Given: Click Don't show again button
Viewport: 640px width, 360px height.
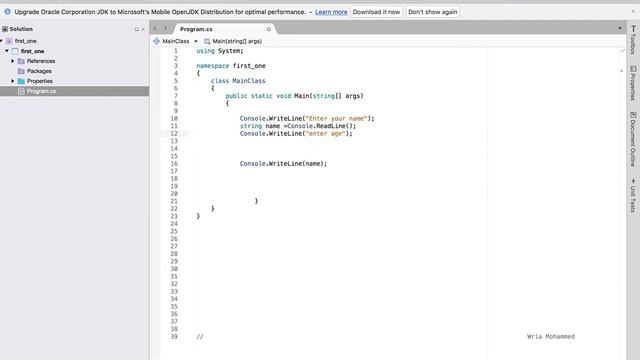Looking at the screenshot, I should tap(433, 12).
